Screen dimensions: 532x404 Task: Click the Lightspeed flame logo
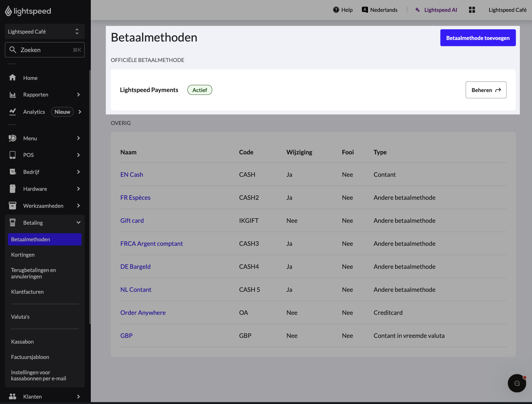[8, 11]
